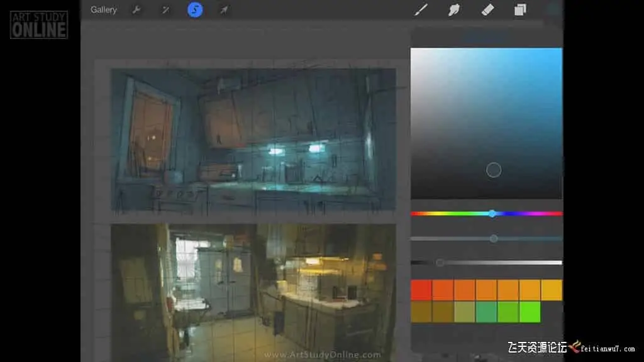The height and width of the screenshot is (362, 644).
Task: Tap the blue kitchen painting thumbnail
Action: tap(253, 140)
